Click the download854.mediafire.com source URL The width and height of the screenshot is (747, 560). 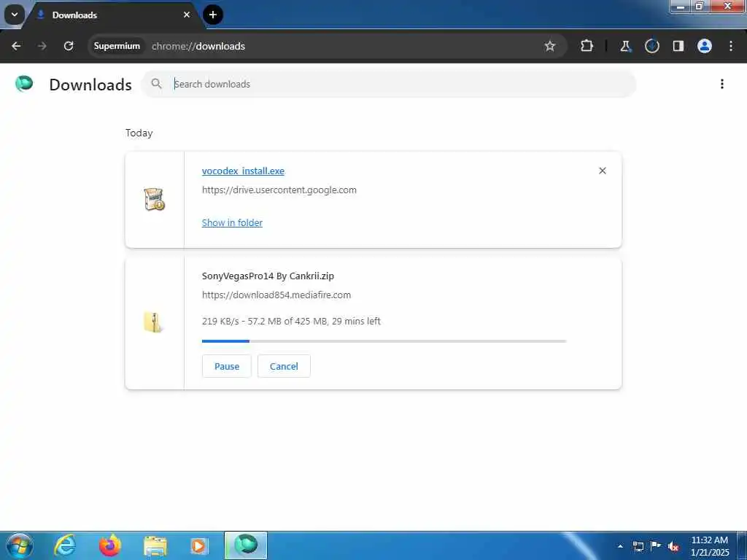[276, 295]
